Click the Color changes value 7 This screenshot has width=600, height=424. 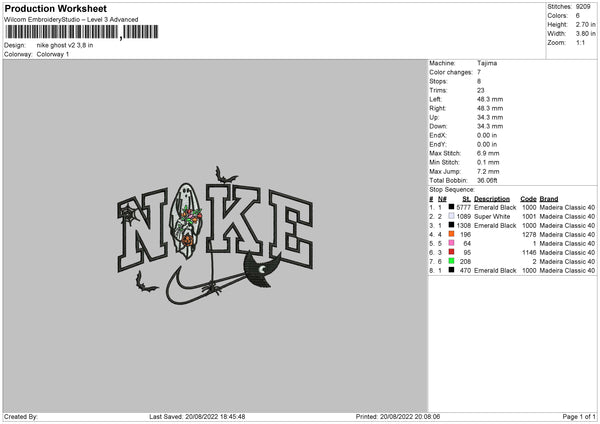point(479,72)
